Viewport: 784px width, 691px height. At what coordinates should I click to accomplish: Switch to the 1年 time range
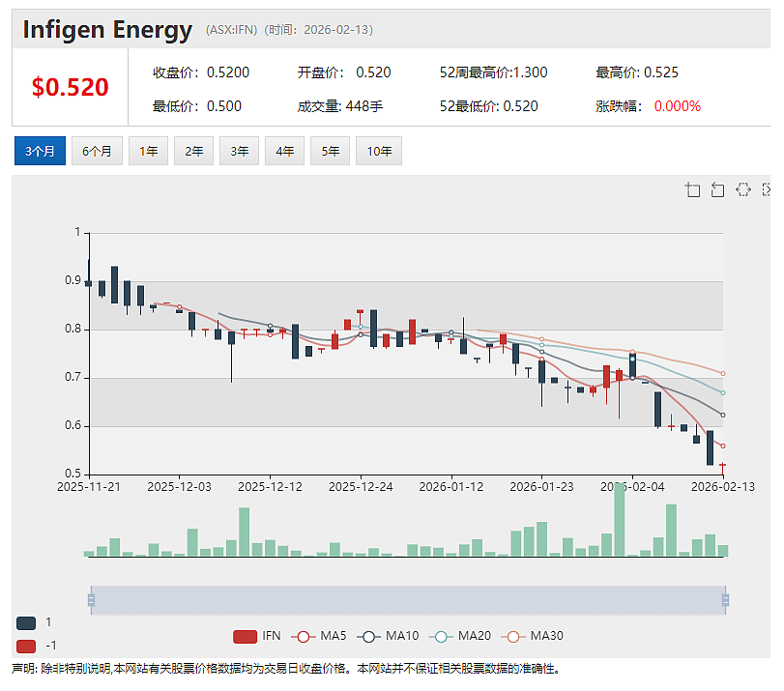tap(149, 151)
